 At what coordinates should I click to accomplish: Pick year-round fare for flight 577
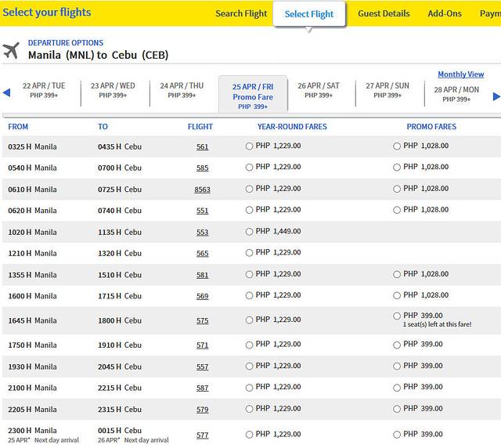point(249,434)
